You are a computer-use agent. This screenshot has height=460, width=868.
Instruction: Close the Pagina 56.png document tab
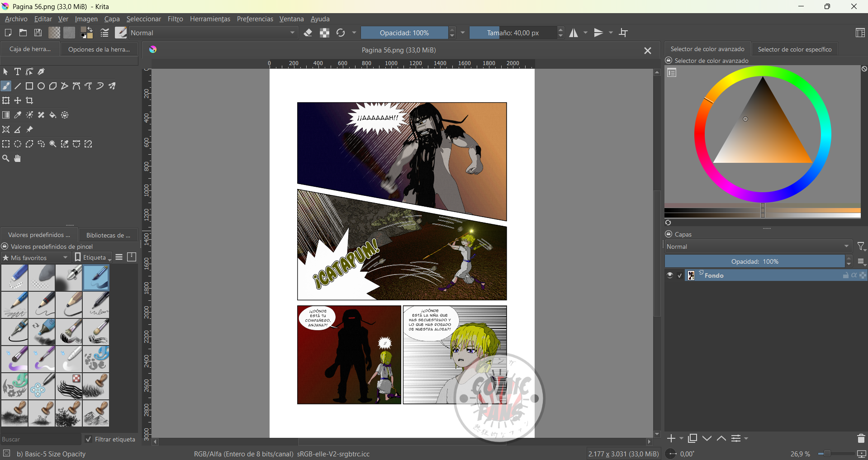click(648, 51)
